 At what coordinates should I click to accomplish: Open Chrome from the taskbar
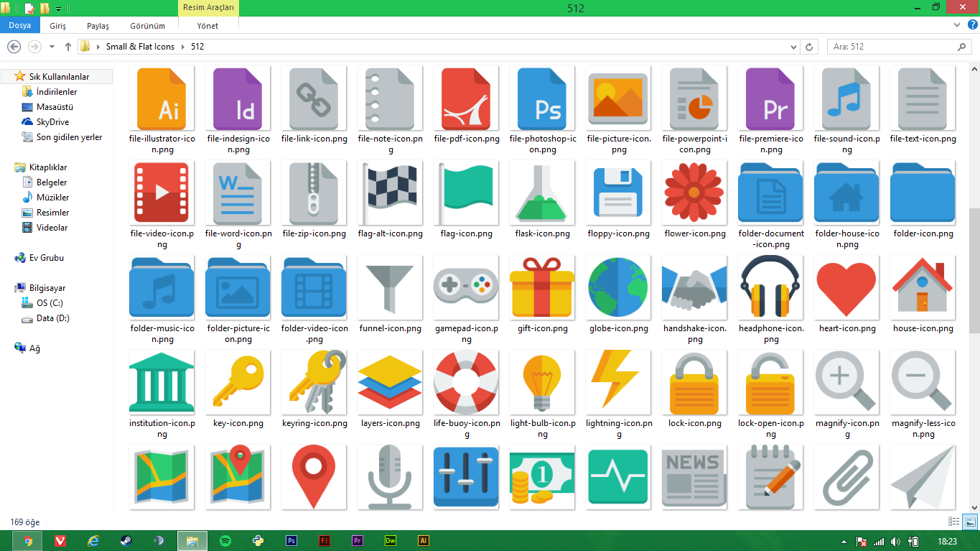[27, 541]
